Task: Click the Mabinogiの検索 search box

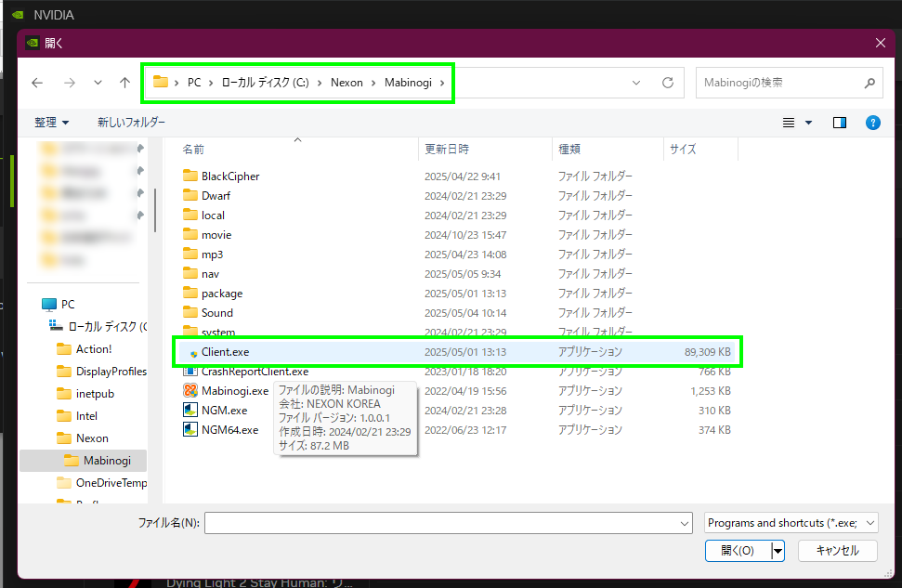Action: click(x=779, y=83)
